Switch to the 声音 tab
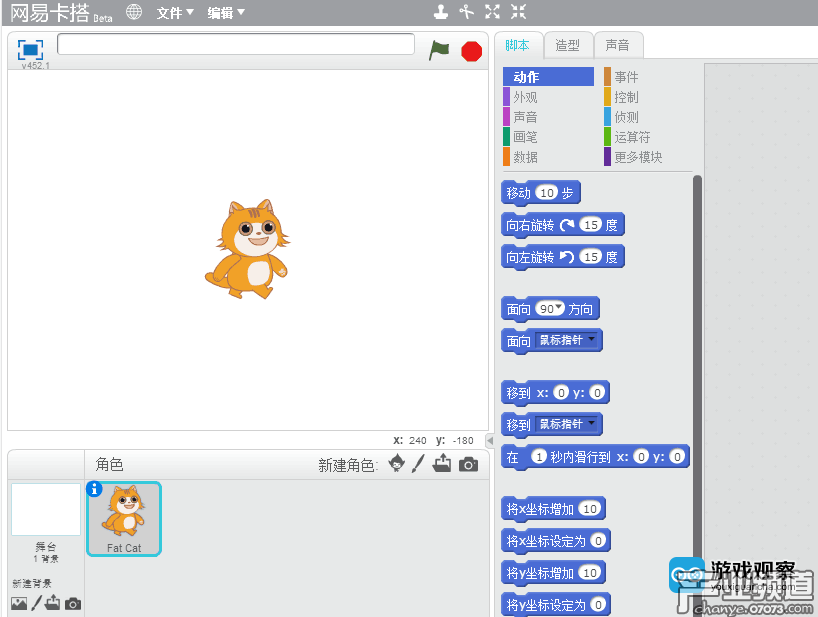818x617 pixels. 618,45
